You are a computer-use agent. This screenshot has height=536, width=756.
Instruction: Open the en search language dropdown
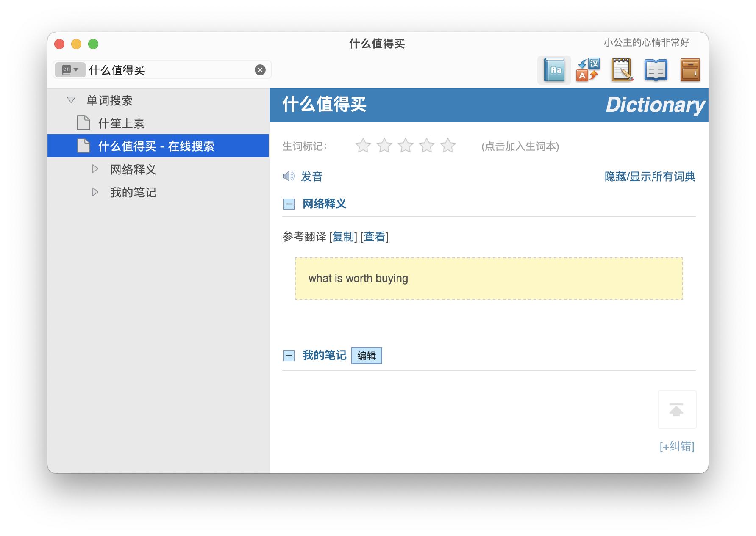click(70, 69)
